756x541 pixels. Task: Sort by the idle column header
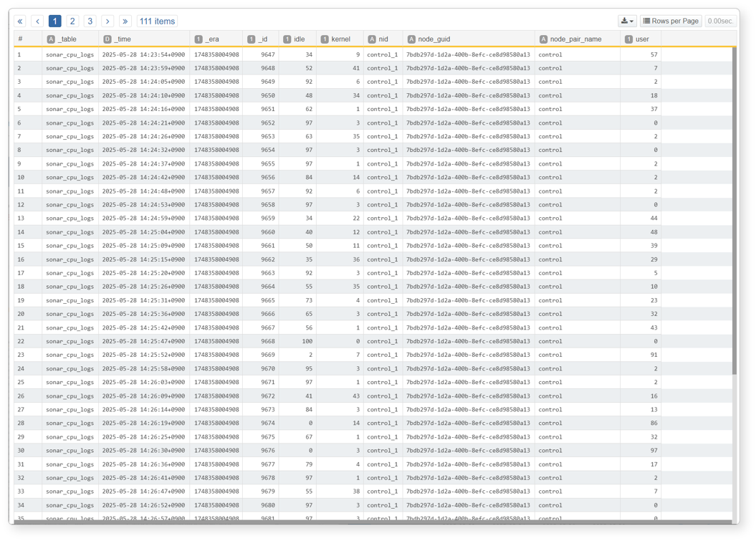click(x=297, y=39)
